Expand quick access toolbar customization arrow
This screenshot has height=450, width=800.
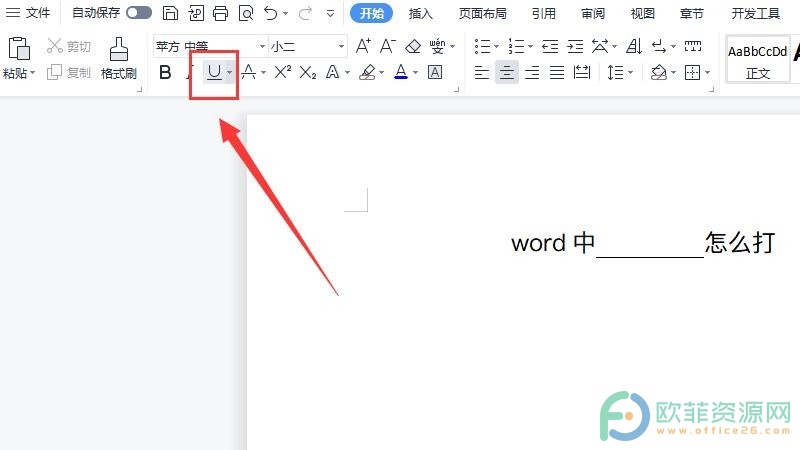(331, 14)
